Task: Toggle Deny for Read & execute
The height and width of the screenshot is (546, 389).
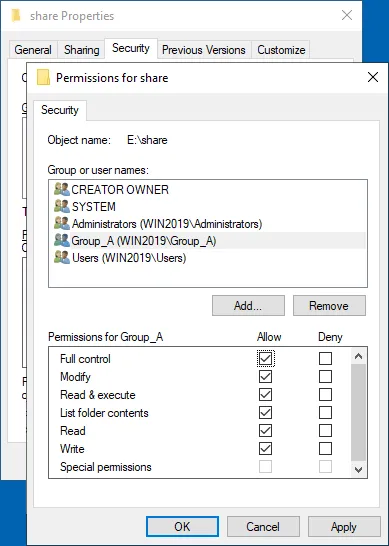Action: 325,395
